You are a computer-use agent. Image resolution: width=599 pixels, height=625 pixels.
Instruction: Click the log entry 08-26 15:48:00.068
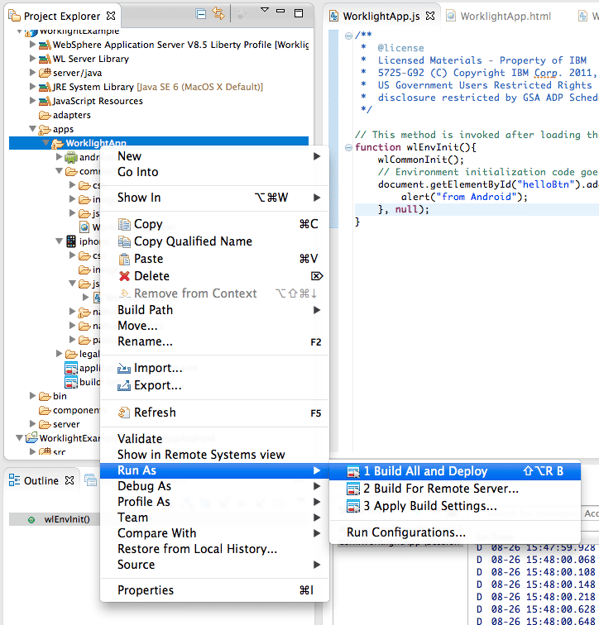536,560
